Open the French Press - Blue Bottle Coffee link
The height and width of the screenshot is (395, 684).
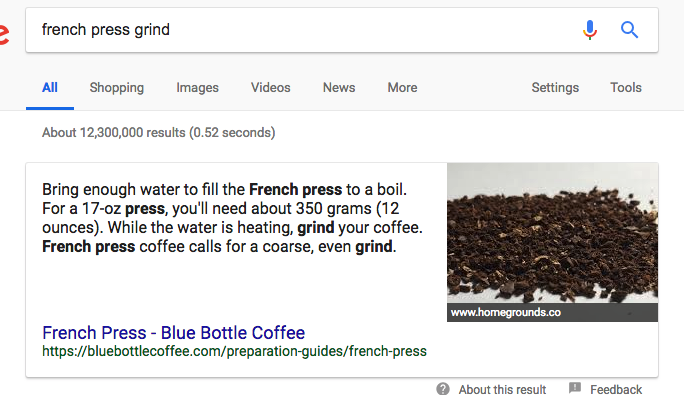(173, 333)
